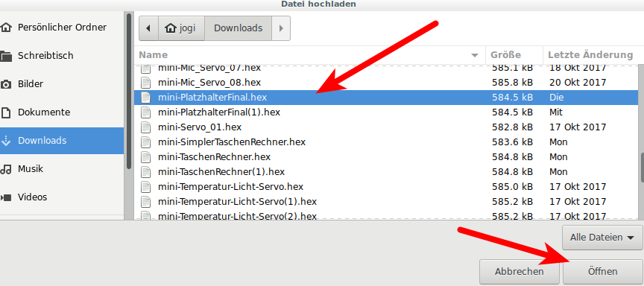Navigate forward with the right path arrow
Screen dimensions: 644x286
[x=281, y=28]
